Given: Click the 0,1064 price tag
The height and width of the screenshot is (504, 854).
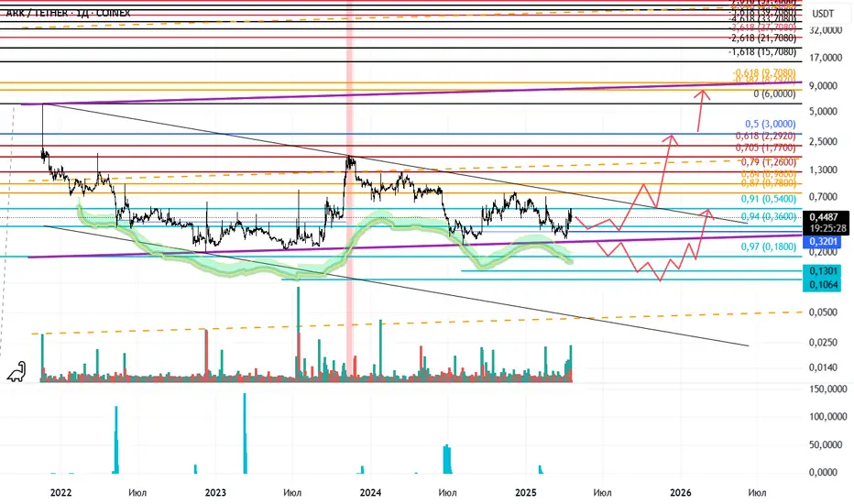Looking at the screenshot, I should [822, 284].
